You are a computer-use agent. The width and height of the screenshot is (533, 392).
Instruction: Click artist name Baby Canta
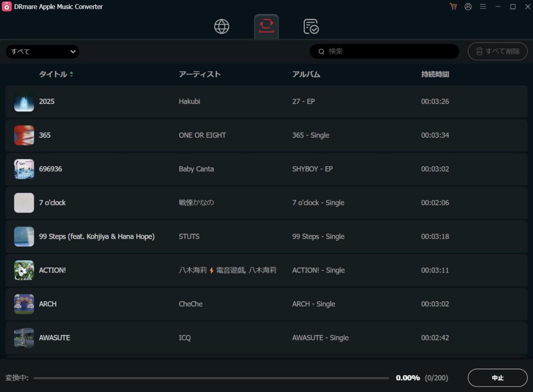point(196,169)
